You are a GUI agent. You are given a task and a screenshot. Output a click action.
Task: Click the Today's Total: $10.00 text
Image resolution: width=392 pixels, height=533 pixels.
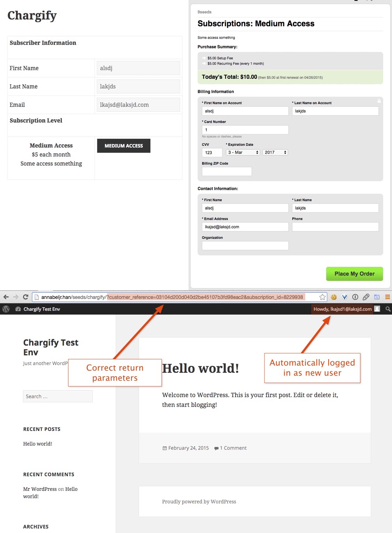pos(229,77)
